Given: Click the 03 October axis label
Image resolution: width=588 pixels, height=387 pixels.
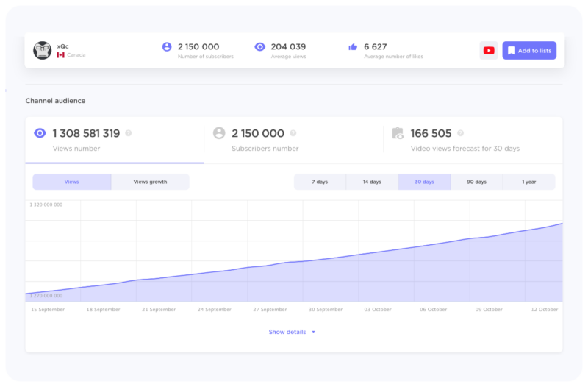Looking at the screenshot, I should (378, 309).
